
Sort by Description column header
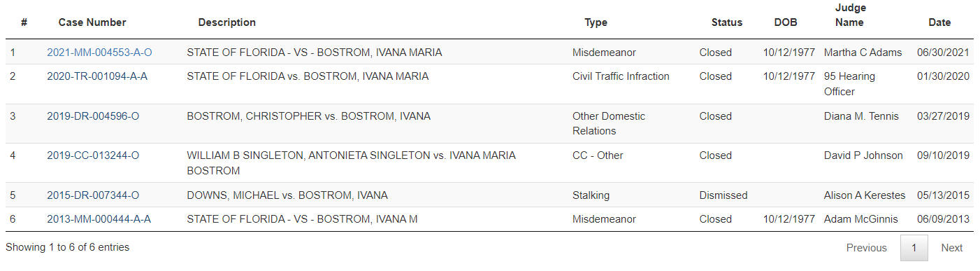tap(227, 22)
